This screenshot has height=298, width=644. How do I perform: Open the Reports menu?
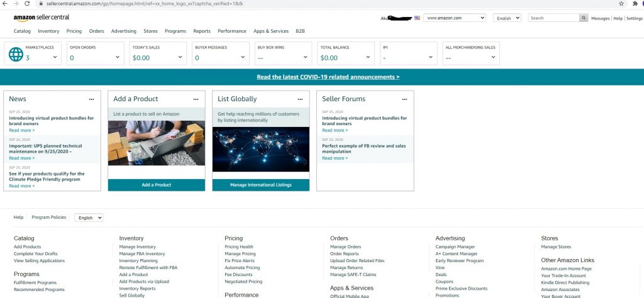(202, 31)
